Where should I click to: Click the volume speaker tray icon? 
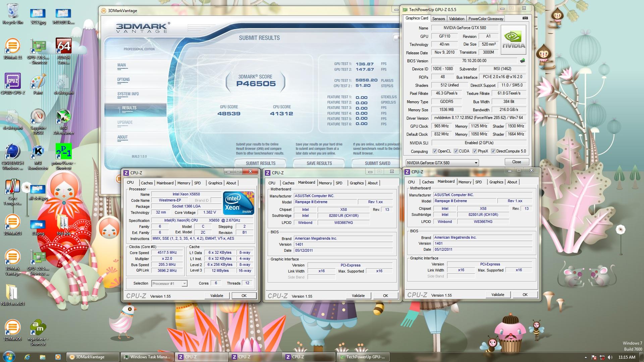point(610,357)
